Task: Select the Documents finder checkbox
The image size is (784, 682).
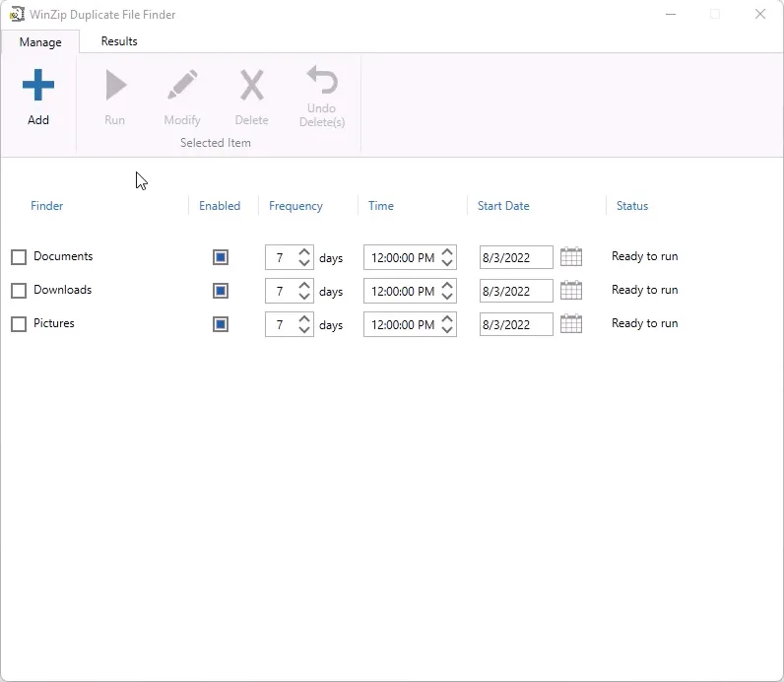Action: pyautogui.click(x=19, y=257)
